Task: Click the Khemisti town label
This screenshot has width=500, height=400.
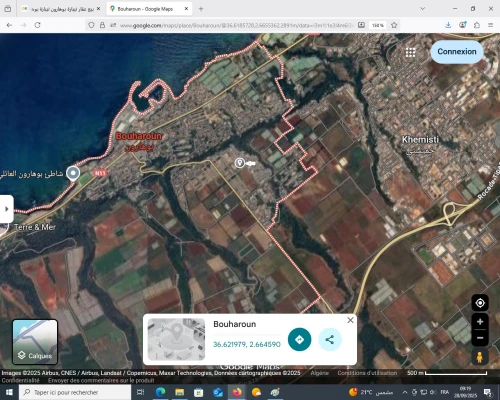Action: 420,139
